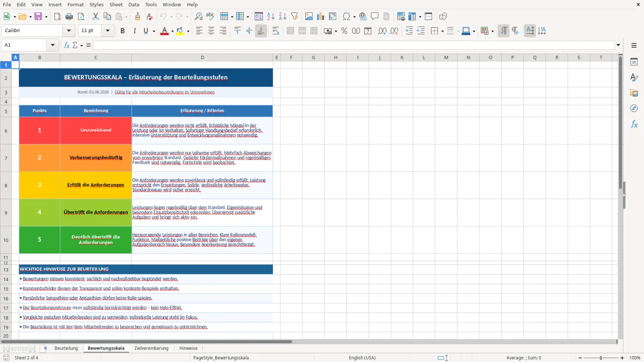Click the Open folder icon

click(21, 17)
